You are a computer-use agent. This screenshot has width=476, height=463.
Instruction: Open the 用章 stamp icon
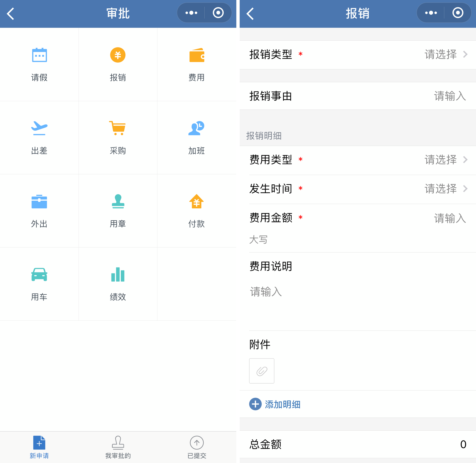coord(118,201)
